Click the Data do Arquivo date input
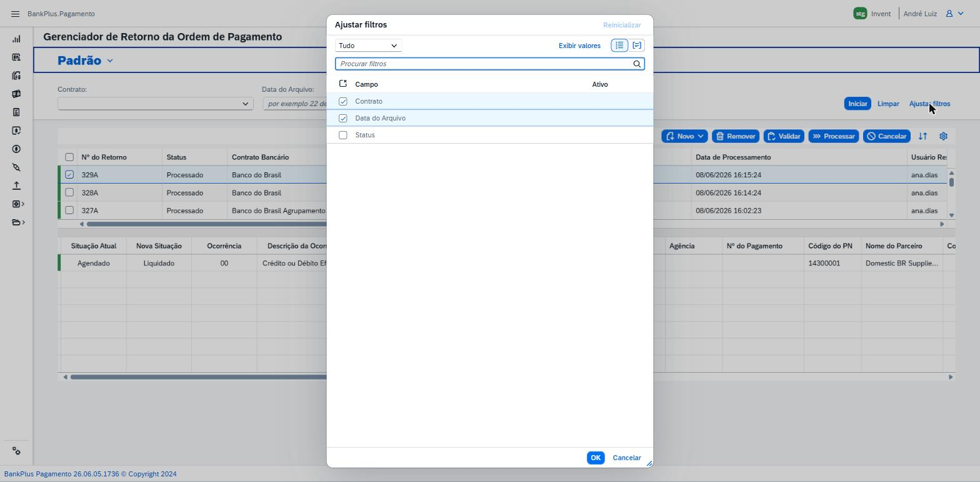Viewport: 980px width, 482px height. coord(294,104)
